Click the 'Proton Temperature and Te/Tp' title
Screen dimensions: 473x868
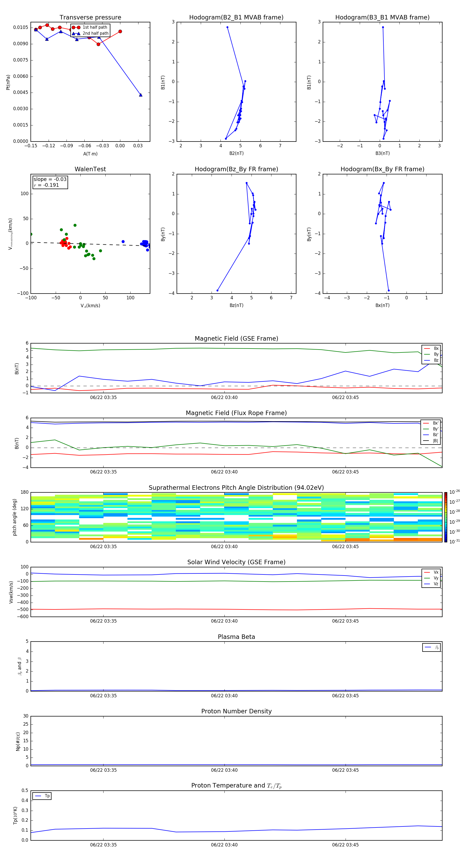[236, 785]
